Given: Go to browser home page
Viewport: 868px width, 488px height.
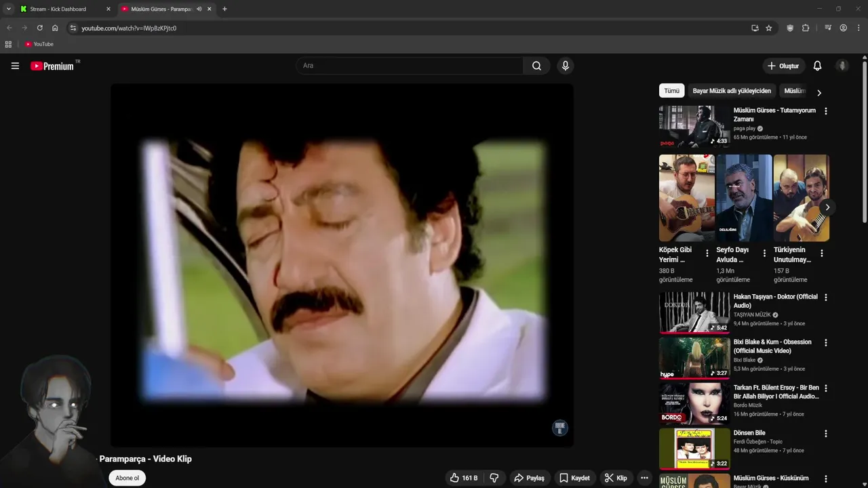Looking at the screenshot, I should click(x=55, y=28).
